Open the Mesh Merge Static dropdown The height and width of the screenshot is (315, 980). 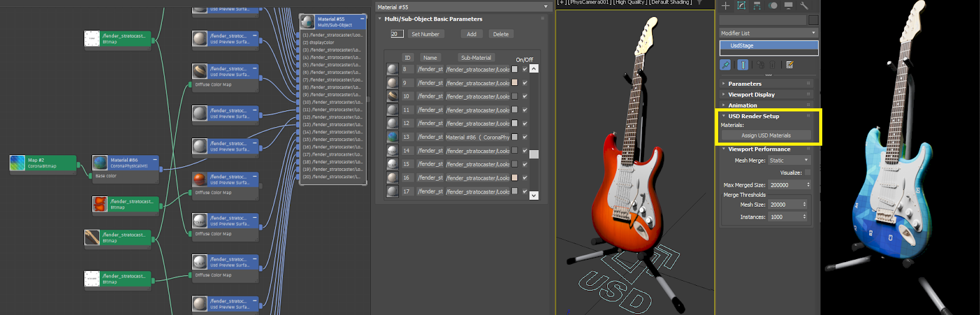coord(789,161)
